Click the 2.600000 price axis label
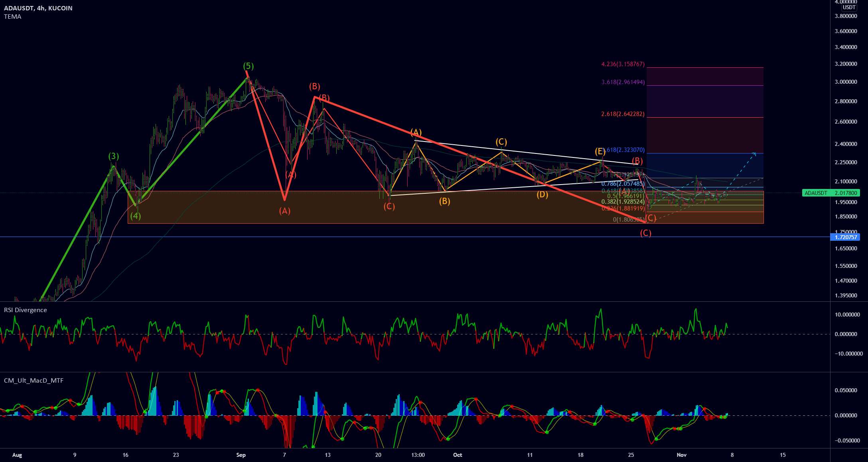This screenshot has height=462, width=868. point(846,122)
